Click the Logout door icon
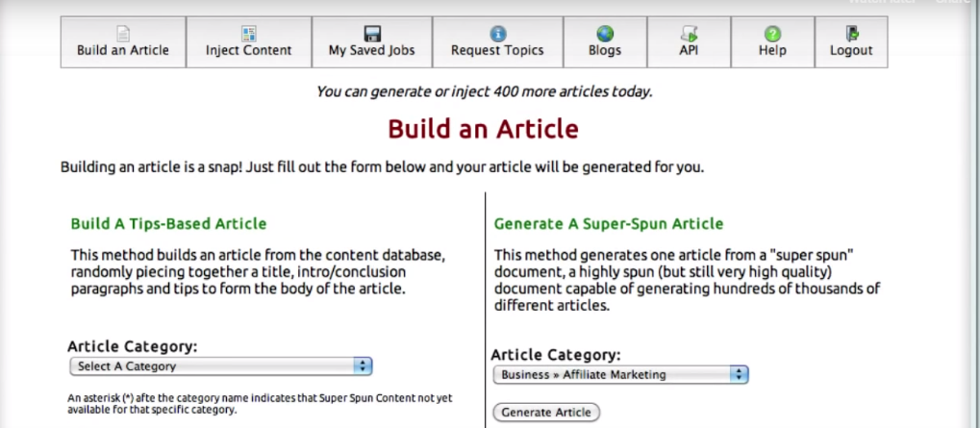Image resolution: width=980 pixels, height=428 pixels. click(x=851, y=34)
